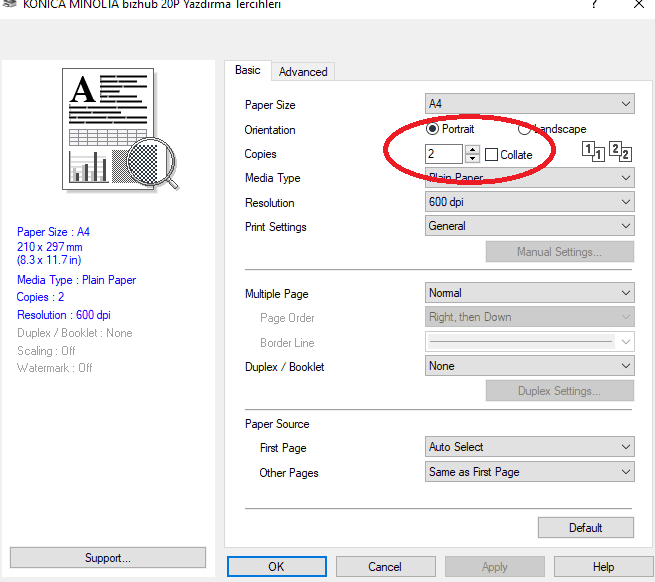Open the Print Settings General dropdown

click(529, 226)
